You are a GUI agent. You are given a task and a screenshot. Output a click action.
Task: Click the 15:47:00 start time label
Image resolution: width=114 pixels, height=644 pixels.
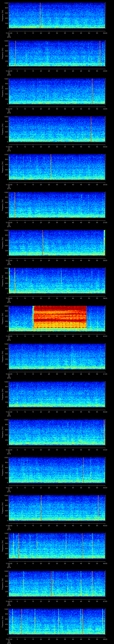point(9,639)
